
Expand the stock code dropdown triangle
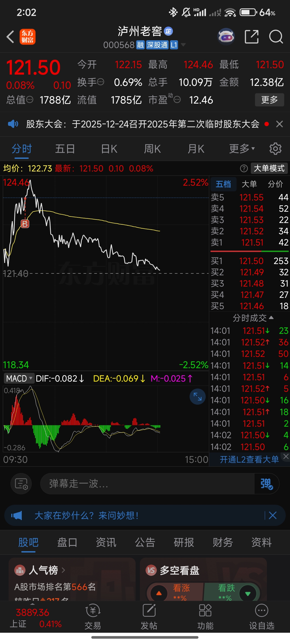(x=183, y=45)
